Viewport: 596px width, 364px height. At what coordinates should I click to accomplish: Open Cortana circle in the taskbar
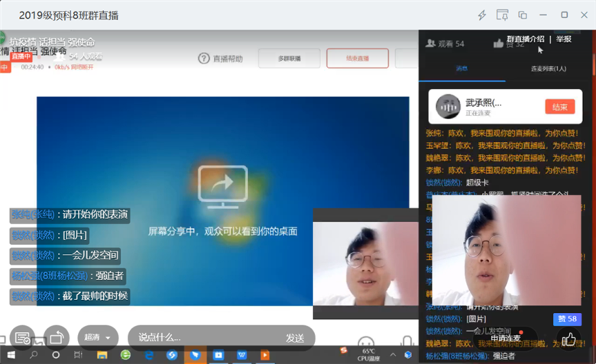click(56, 355)
